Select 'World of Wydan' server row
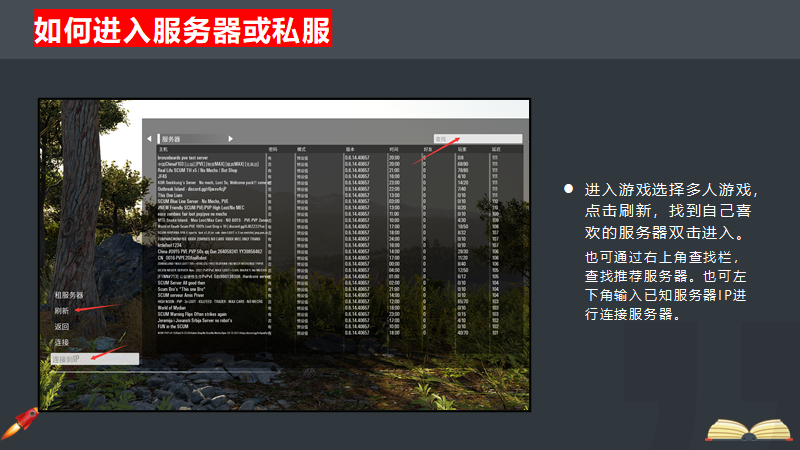The width and height of the screenshot is (800, 450). click(339, 308)
